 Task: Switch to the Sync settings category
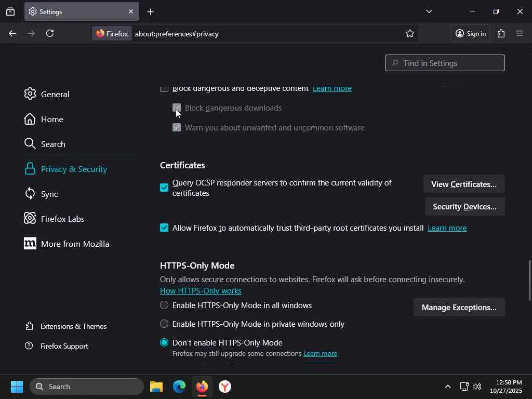(x=49, y=194)
